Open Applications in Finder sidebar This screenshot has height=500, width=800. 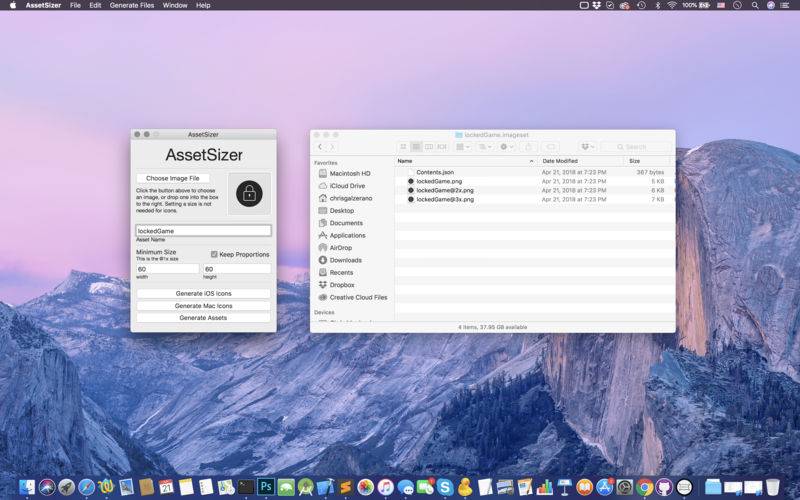(x=347, y=235)
